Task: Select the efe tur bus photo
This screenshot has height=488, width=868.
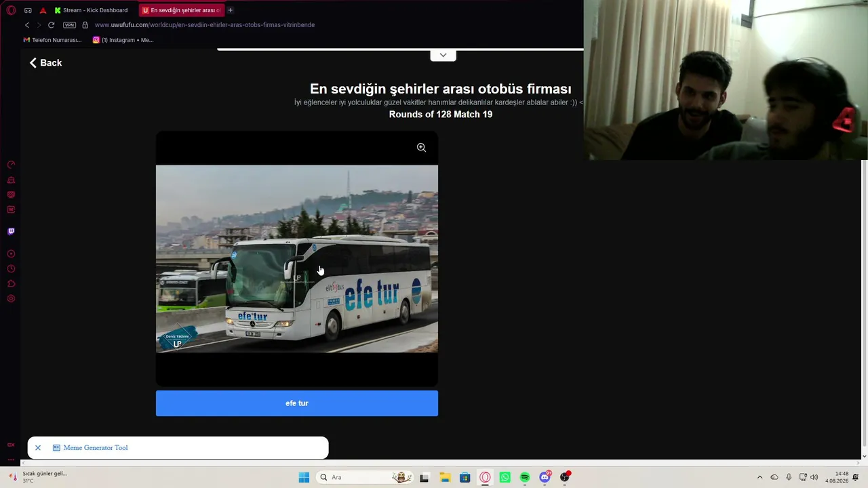Action: (297, 259)
